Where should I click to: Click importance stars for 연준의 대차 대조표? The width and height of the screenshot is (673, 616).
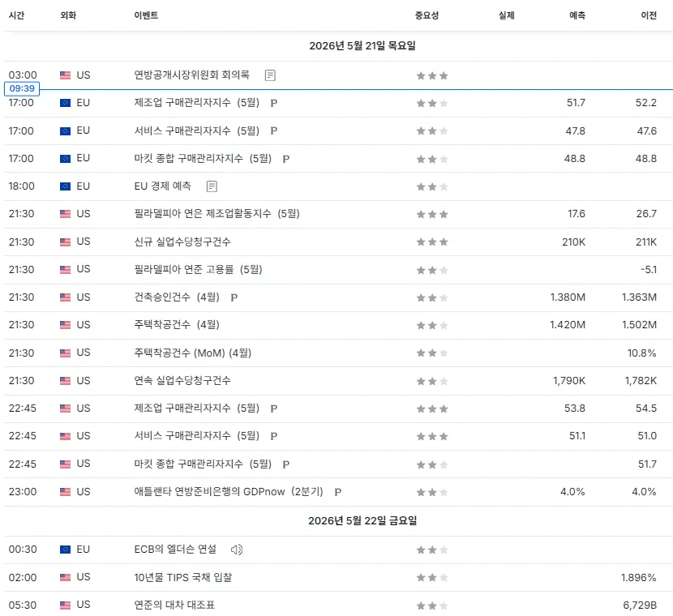coord(432,605)
